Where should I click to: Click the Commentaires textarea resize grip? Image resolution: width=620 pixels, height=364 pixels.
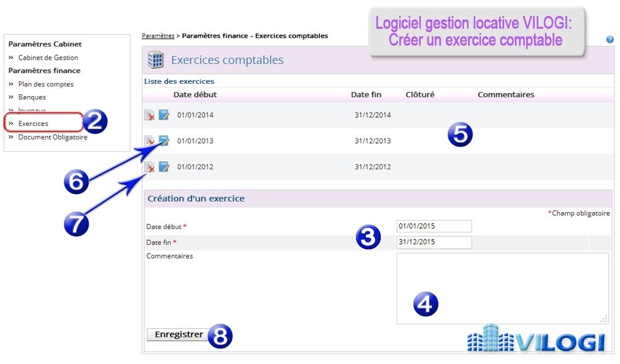[604, 319]
